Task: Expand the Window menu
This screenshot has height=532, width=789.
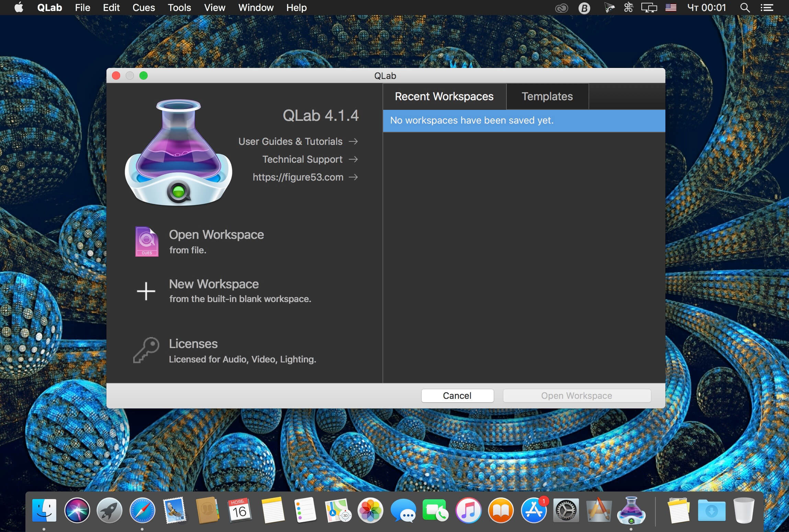Action: coord(256,8)
